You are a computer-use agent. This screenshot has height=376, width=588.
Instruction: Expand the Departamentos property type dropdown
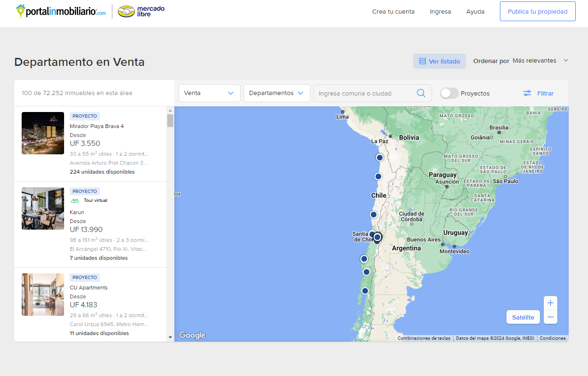tap(277, 93)
